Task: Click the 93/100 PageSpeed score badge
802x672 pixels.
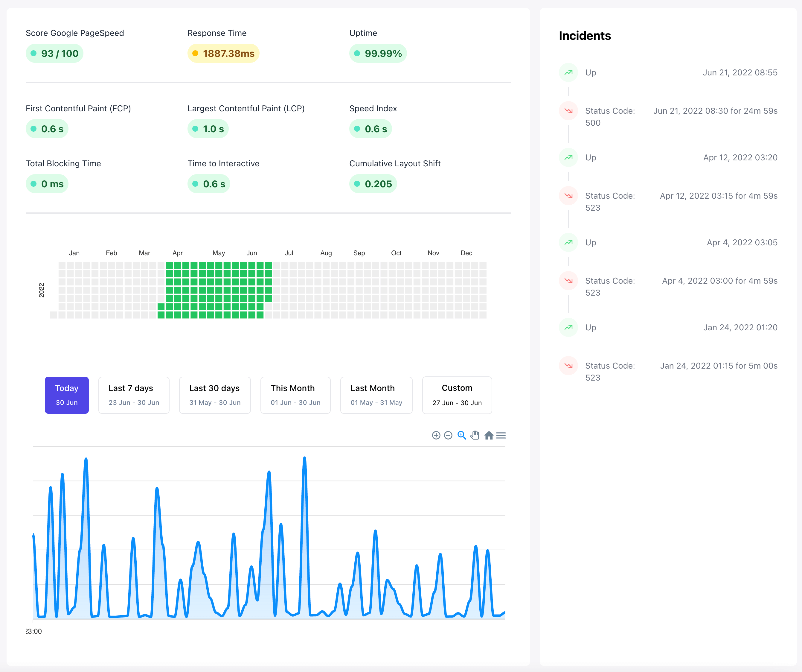Action: pos(54,54)
